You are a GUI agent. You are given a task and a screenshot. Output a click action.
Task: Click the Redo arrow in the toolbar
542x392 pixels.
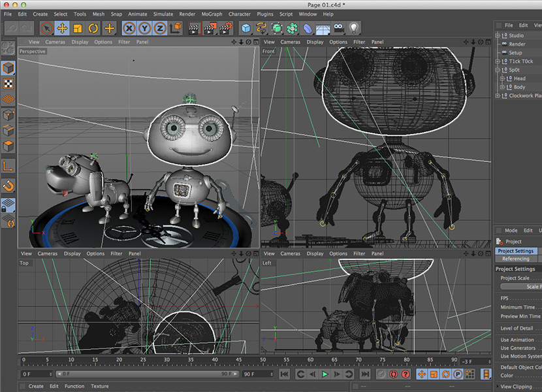coord(27,28)
